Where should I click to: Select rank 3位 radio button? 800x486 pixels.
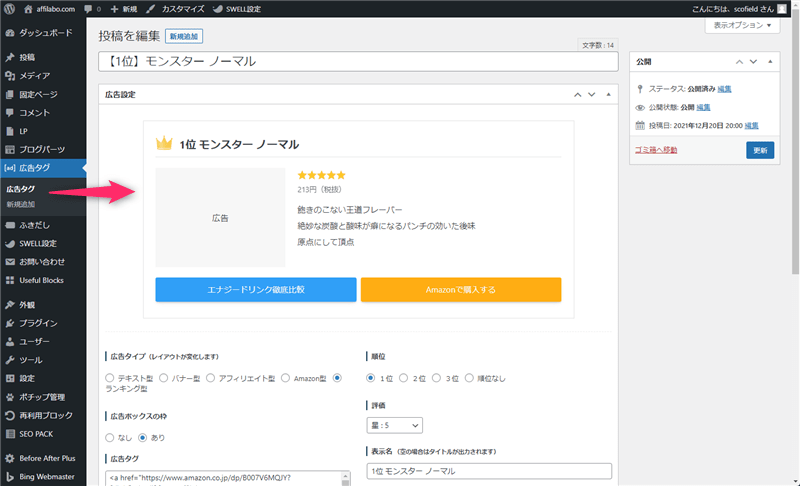[436, 378]
